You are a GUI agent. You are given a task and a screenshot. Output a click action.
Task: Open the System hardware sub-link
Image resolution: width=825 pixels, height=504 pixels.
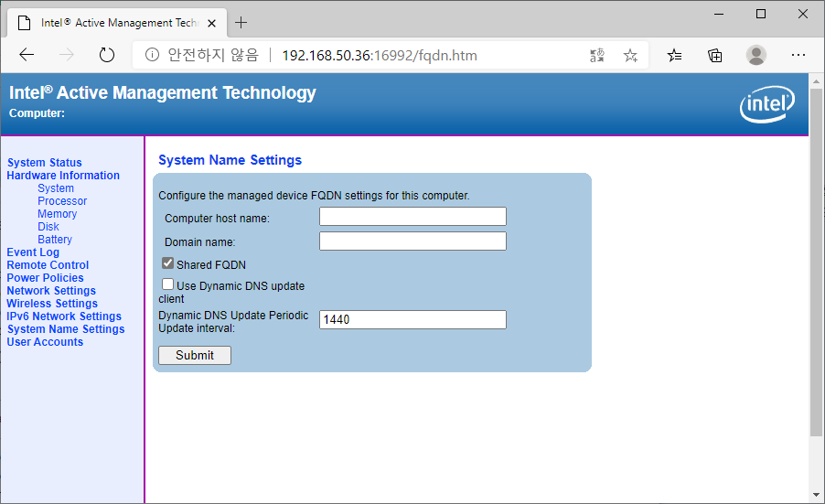[x=56, y=188]
